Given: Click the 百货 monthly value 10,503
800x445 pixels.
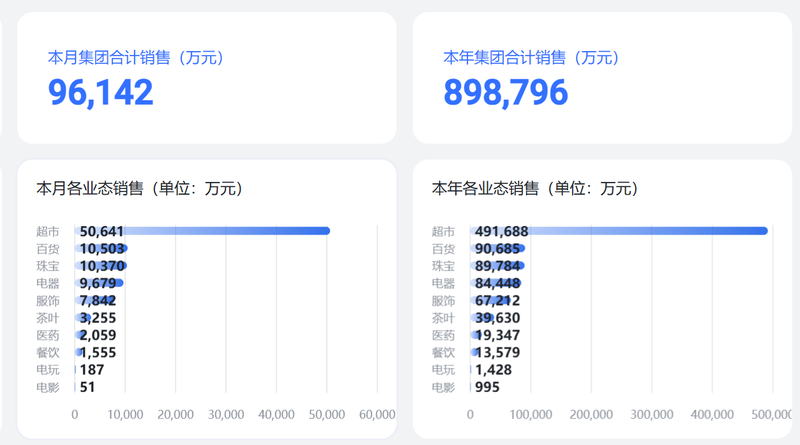Looking at the screenshot, I should pyautogui.click(x=102, y=249).
